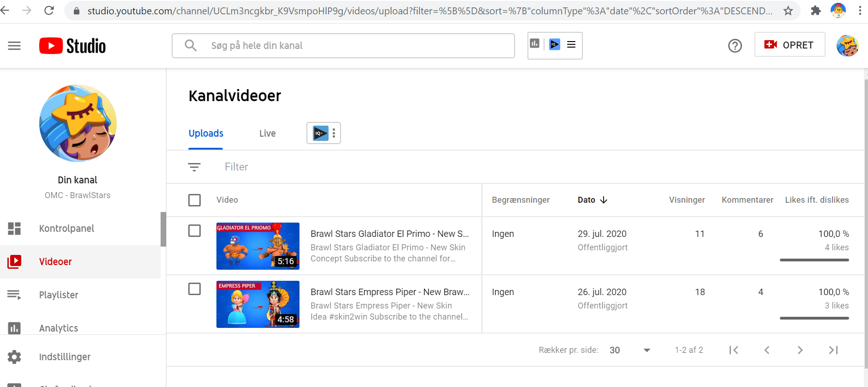Click the 'OMC - BrawlStars' channel name
This screenshot has width=868, height=387.
[78, 195]
